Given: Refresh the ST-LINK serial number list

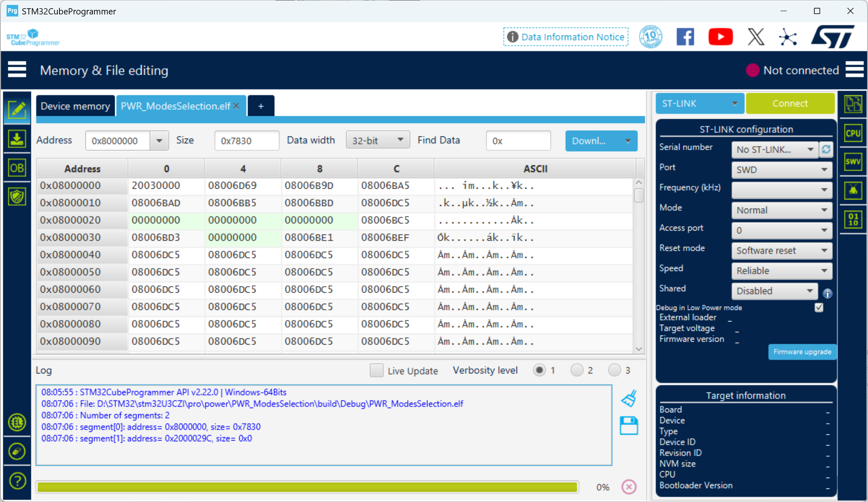Looking at the screenshot, I should [x=826, y=149].
